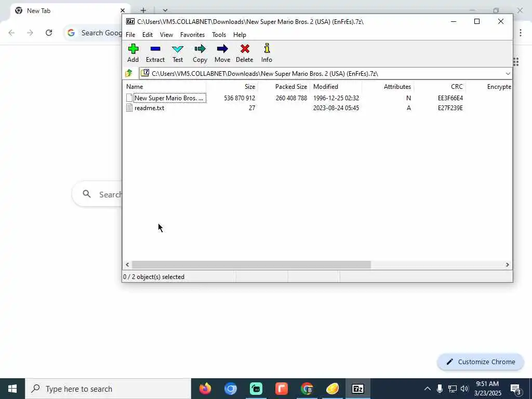Click the CRC value E27F239E
Viewport: 532px width, 399px height.
pos(450,108)
